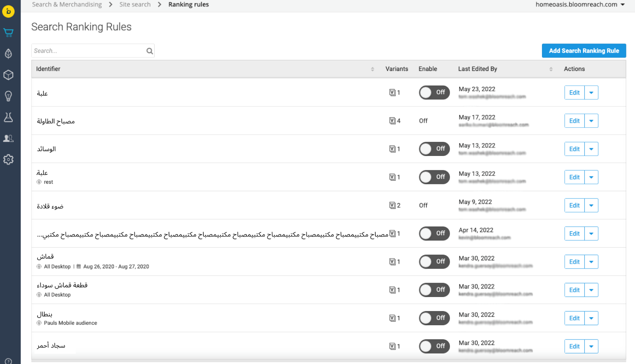Enable the rule with Pauls Mobile audience
Screen dimensions: 635x364
[434, 318]
